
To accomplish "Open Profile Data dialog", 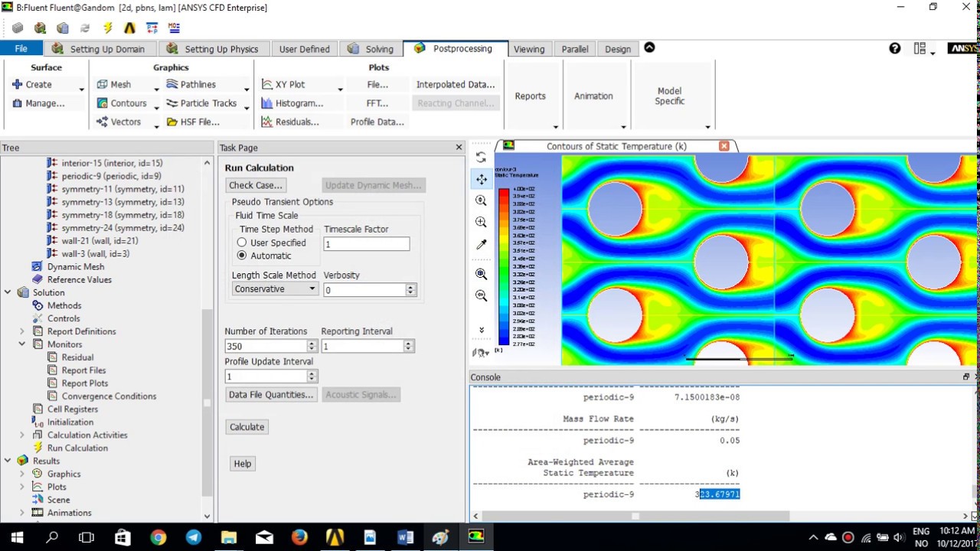I will pos(377,122).
